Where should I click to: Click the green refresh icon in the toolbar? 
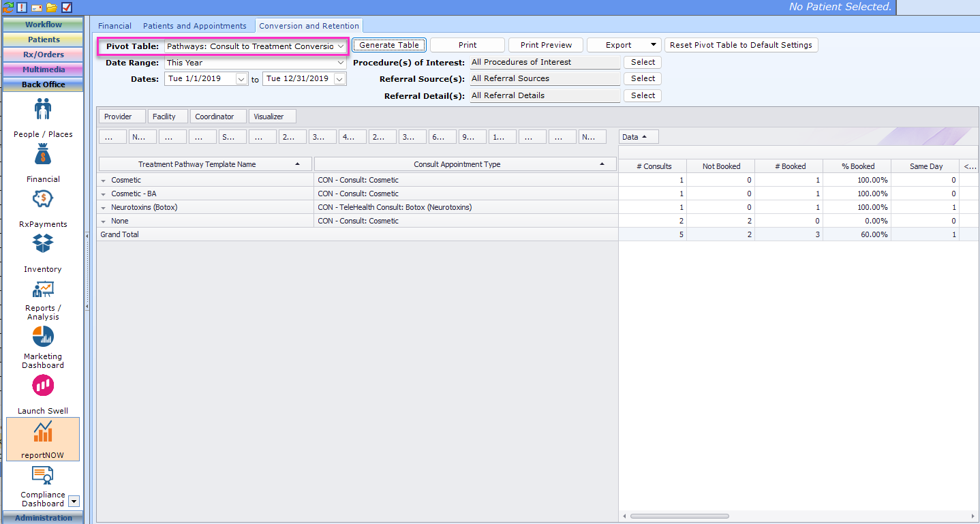click(7, 6)
